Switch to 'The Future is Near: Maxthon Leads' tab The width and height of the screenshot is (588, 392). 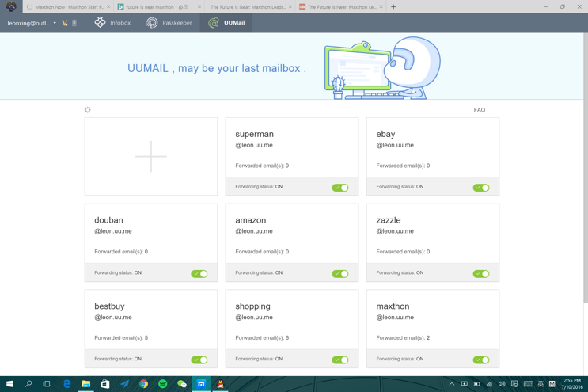[x=249, y=7]
